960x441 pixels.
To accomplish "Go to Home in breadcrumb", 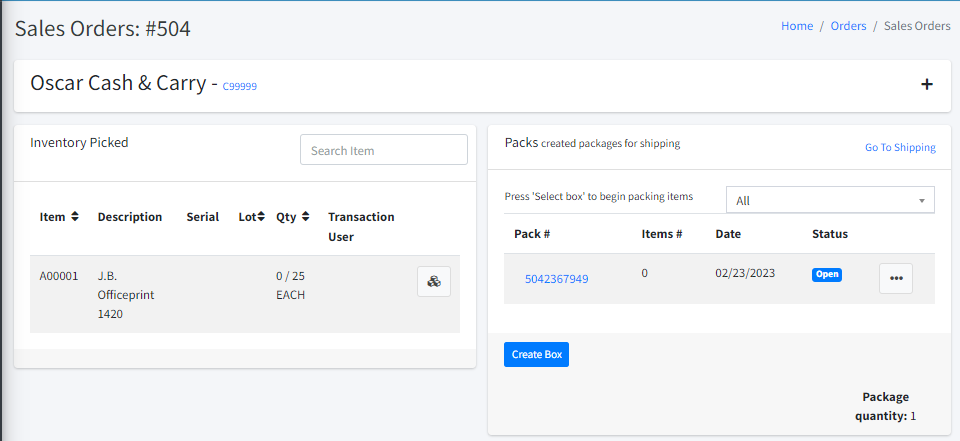I will [797, 26].
